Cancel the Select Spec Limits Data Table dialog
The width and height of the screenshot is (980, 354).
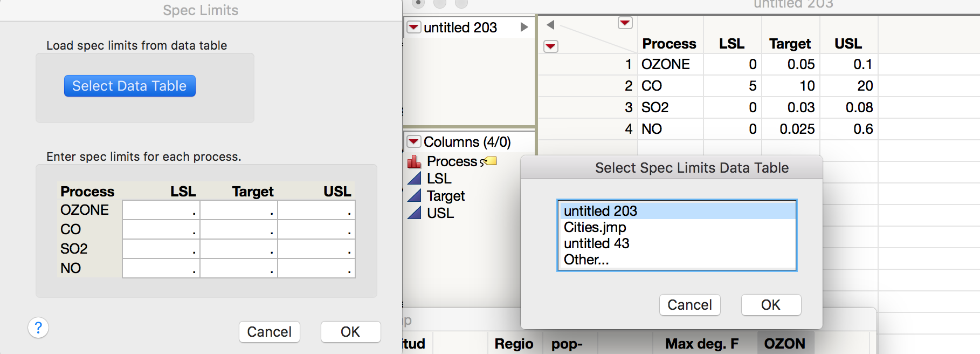(x=689, y=305)
